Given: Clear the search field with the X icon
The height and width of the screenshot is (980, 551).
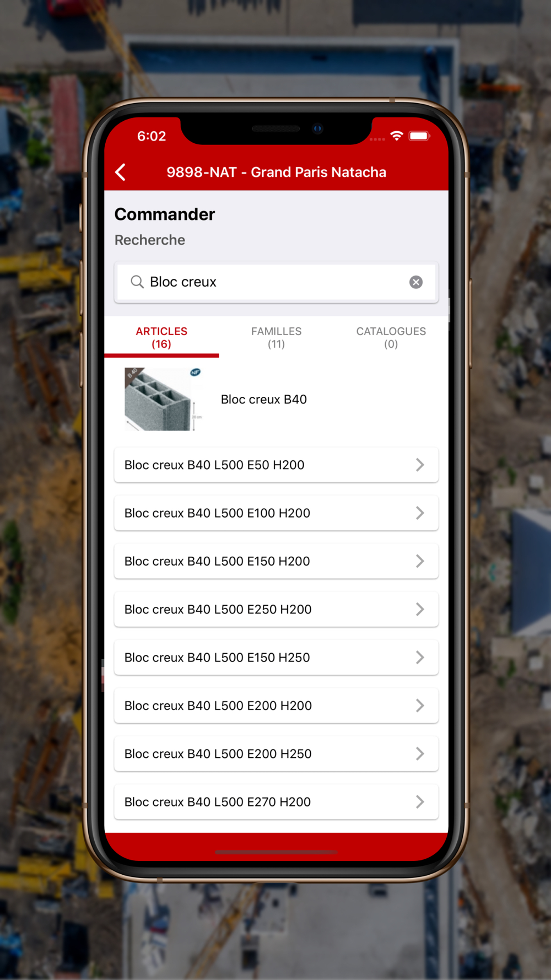Looking at the screenshot, I should pos(416,282).
